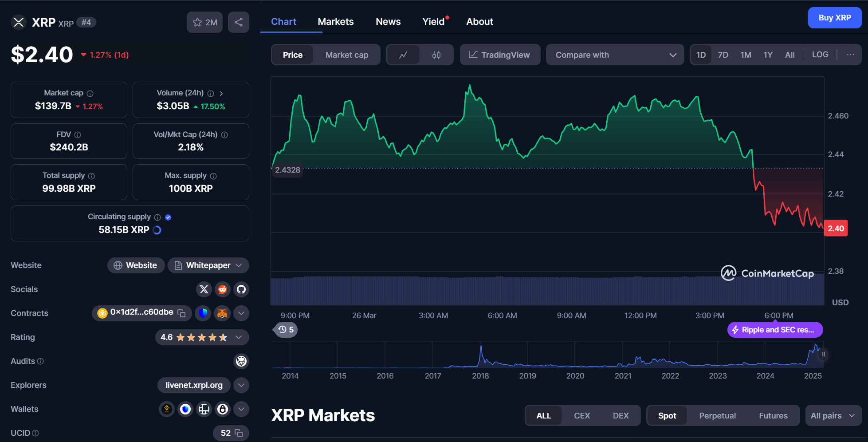The image size is (868, 442).
Task: Switch markets filter to DEX
Action: coord(621,415)
